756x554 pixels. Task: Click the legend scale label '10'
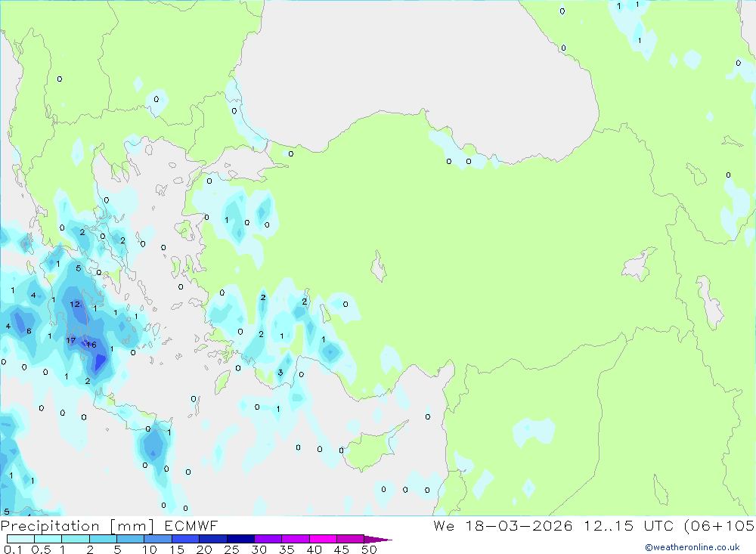[150, 549]
